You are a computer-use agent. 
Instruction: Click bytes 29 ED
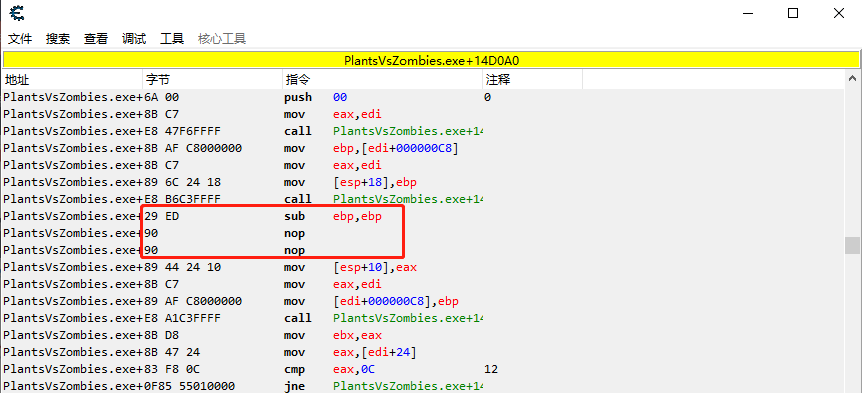[162, 216]
